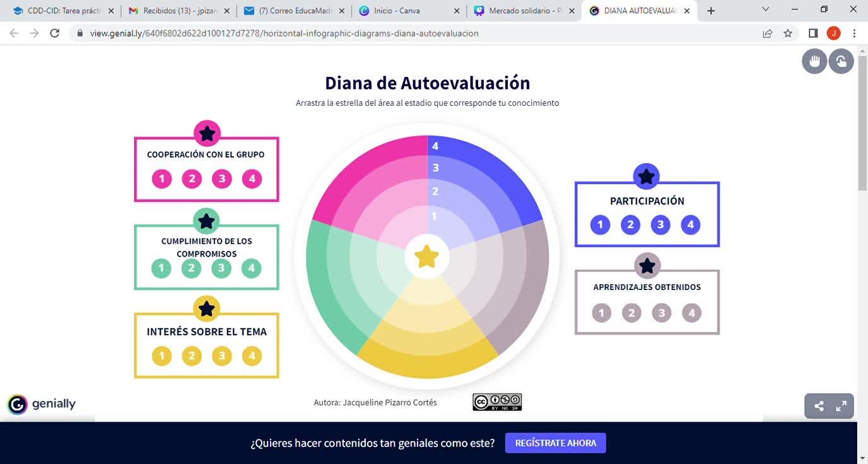Click the scrollbar down arrow

point(862,458)
